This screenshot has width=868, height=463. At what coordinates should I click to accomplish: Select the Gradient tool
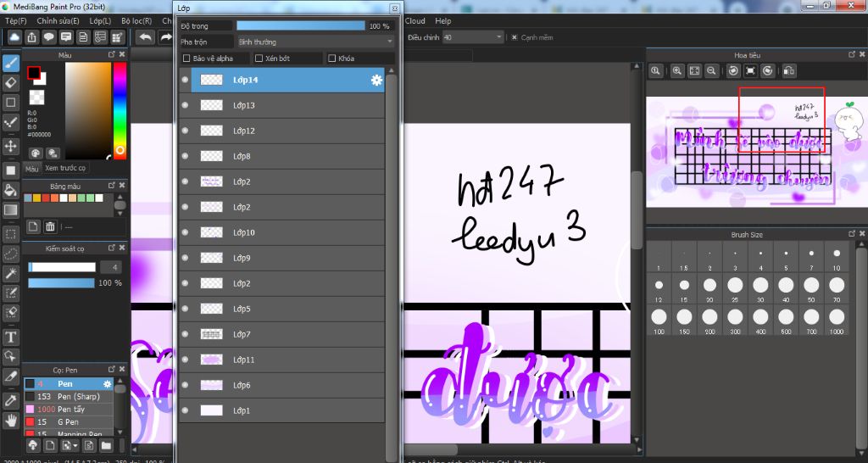click(10, 210)
